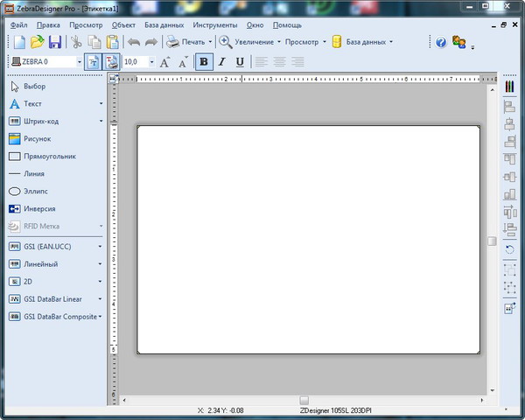Open the color palette icon at right
The image size is (525, 420).
click(510, 87)
